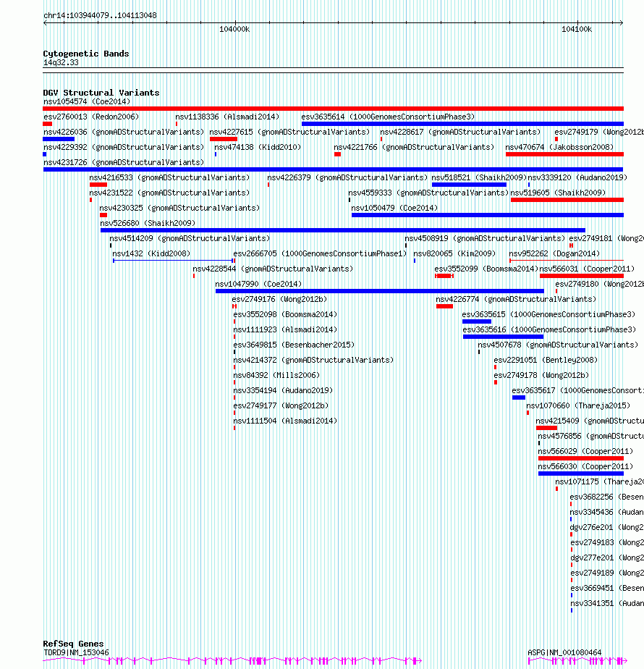The width and height of the screenshot is (644, 669).
Task: Open nsv4214372 gnomAD variant label
Action: click(x=313, y=360)
